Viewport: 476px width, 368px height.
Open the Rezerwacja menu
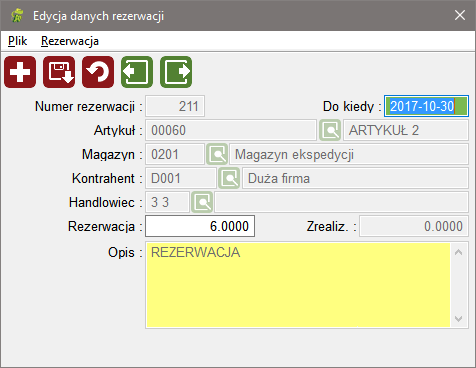point(70,41)
